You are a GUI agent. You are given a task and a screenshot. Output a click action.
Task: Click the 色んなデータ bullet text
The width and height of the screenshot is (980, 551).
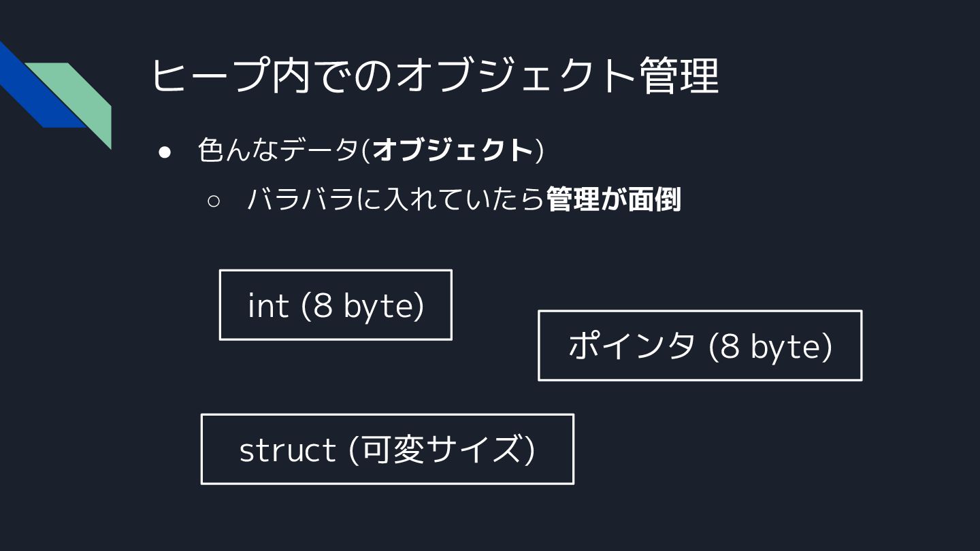[x=278, y=150]
